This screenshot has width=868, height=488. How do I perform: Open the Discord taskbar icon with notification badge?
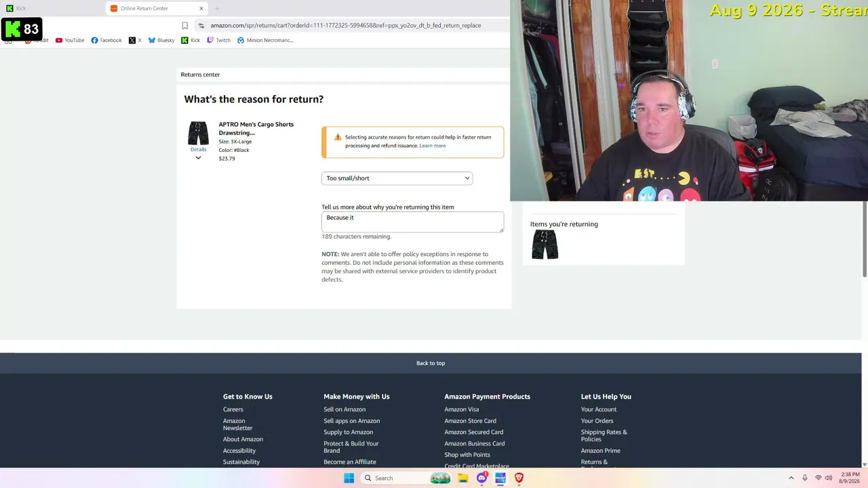[481, 478]
